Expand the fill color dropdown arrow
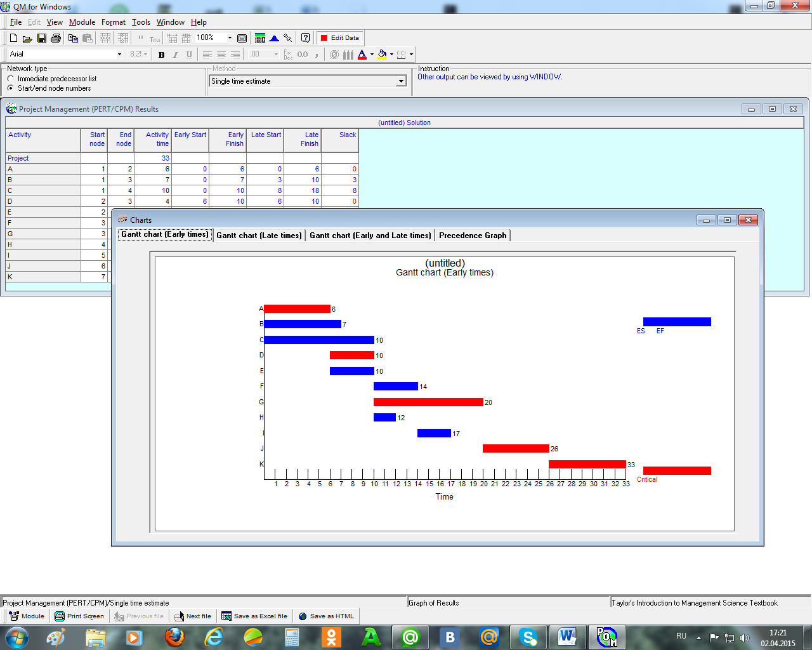Image resolution: width=812 pixels, height=650 pixels. (391, 55)
